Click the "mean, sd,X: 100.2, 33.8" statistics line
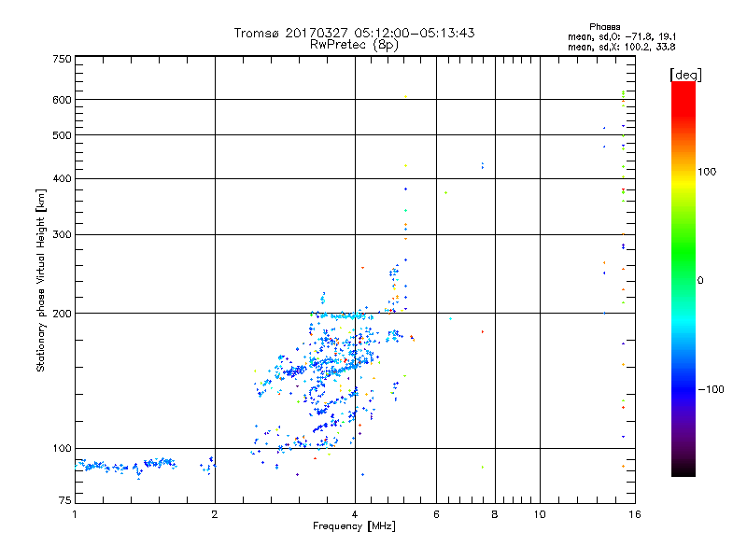Viewport: 747px width, 560px height. tap(621, 47)
